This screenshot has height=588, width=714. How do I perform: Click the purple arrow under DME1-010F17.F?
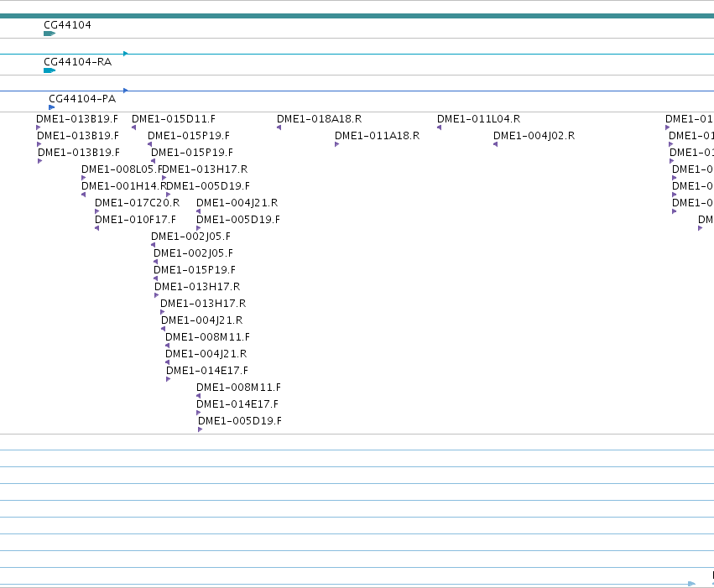click(x=97, y=228)
